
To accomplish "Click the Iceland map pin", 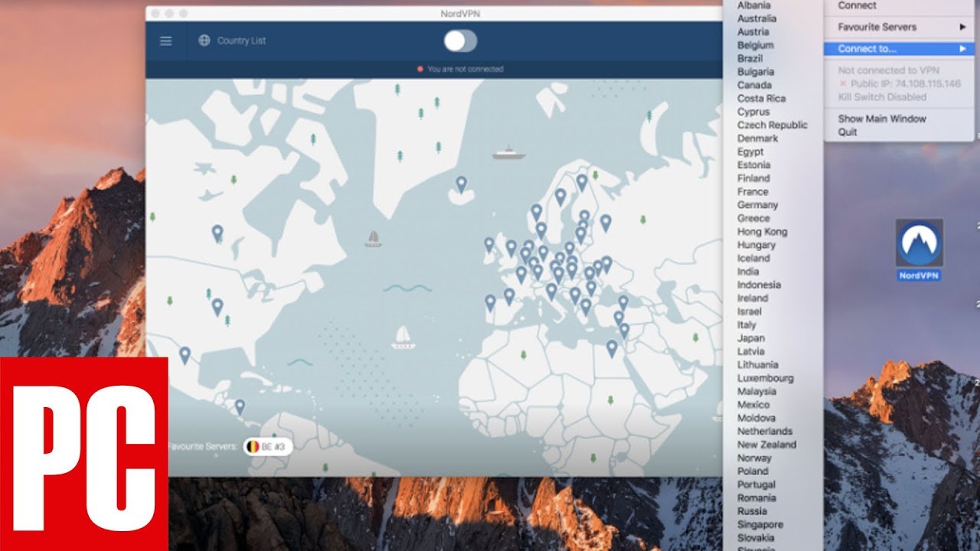I will coord(461,184).
